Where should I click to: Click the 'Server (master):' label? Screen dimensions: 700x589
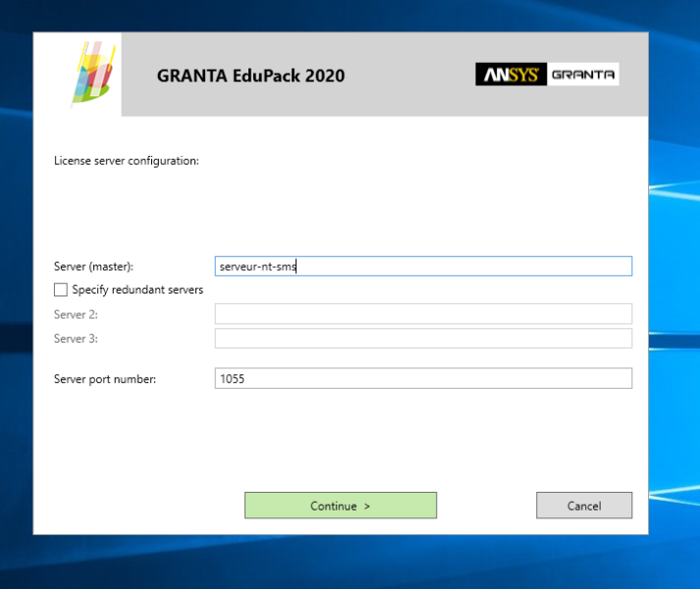93,266
